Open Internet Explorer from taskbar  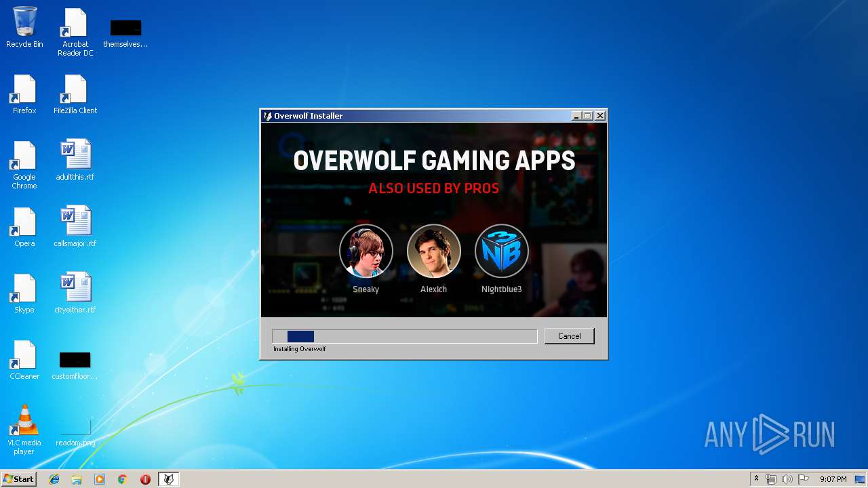(x=54, y=479)
